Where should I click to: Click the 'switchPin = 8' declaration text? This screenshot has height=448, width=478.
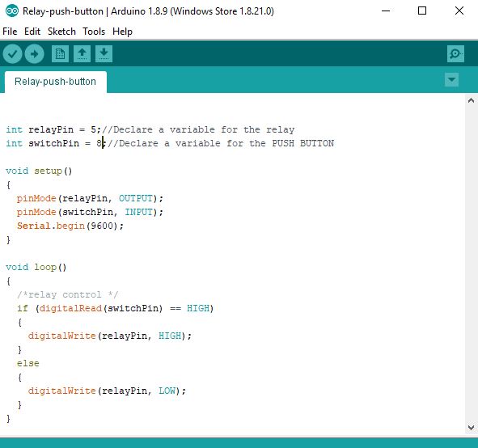pos(66,144)
